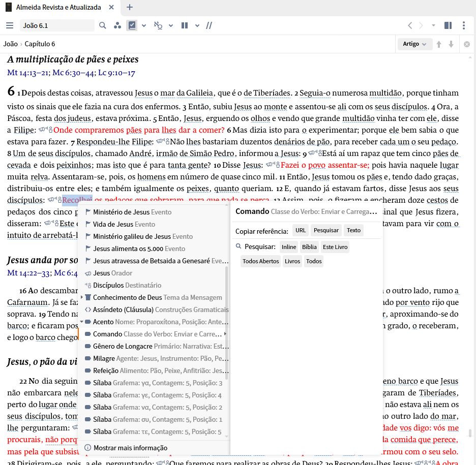Choose Discípulos Destinatário menu entry
The width and height of the screenshot is (476, 465).
[154, 285]
